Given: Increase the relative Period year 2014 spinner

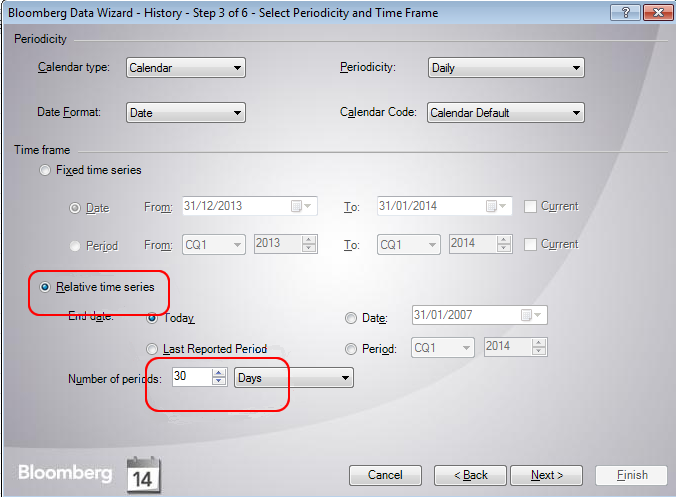Looking at the screenshot, I should pyautogui.click(x=539, y=343).
